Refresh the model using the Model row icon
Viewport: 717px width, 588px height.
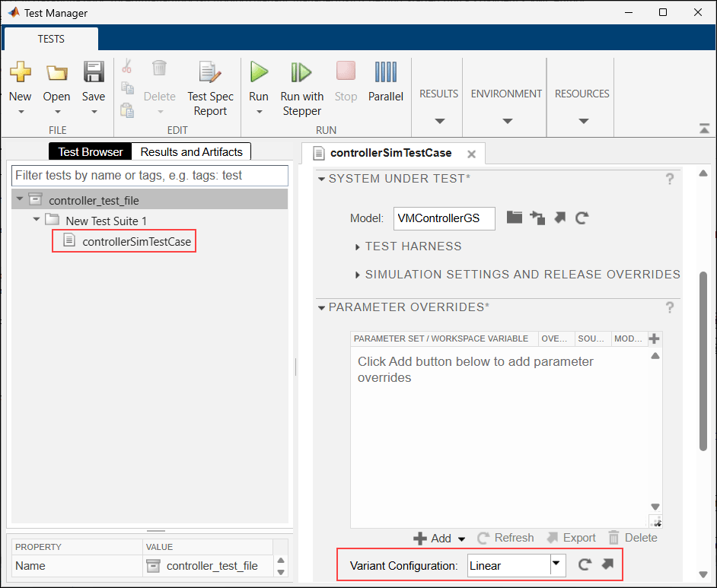click(582, 218)
